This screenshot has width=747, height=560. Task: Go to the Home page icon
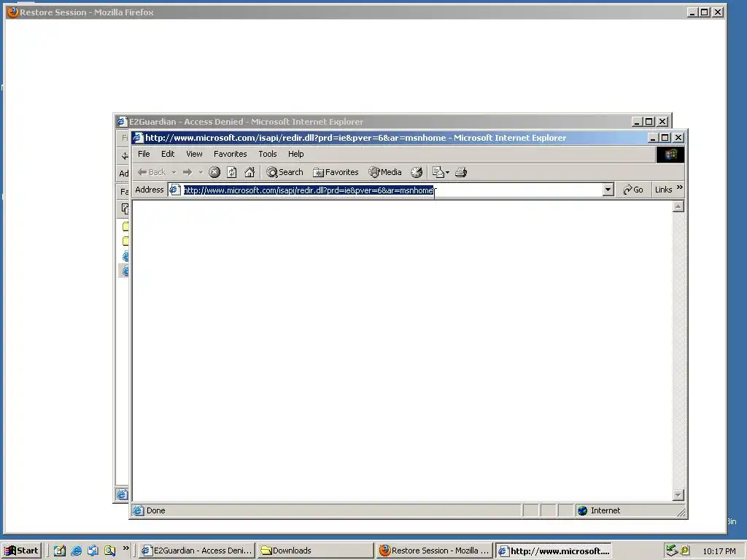tap(249, 172)
